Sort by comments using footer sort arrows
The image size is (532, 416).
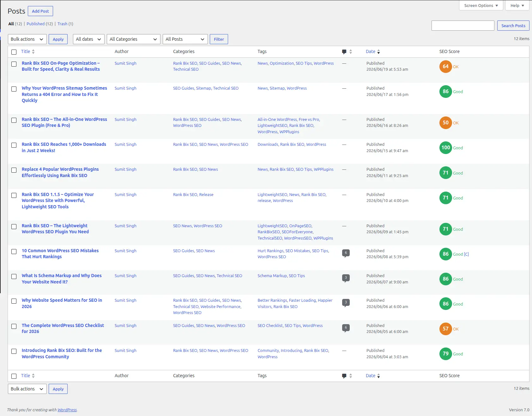(351, 376)
